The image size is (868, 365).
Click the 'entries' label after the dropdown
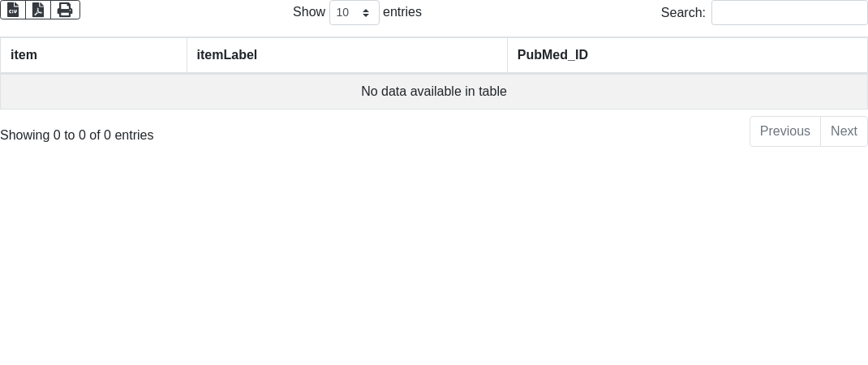(x=402, y=12)
